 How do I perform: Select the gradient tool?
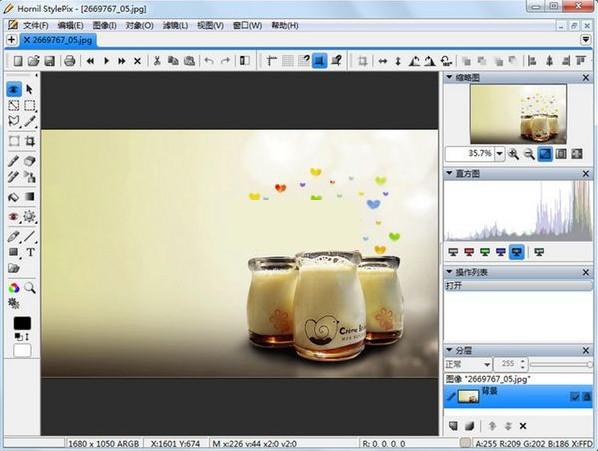pos(30,197)
